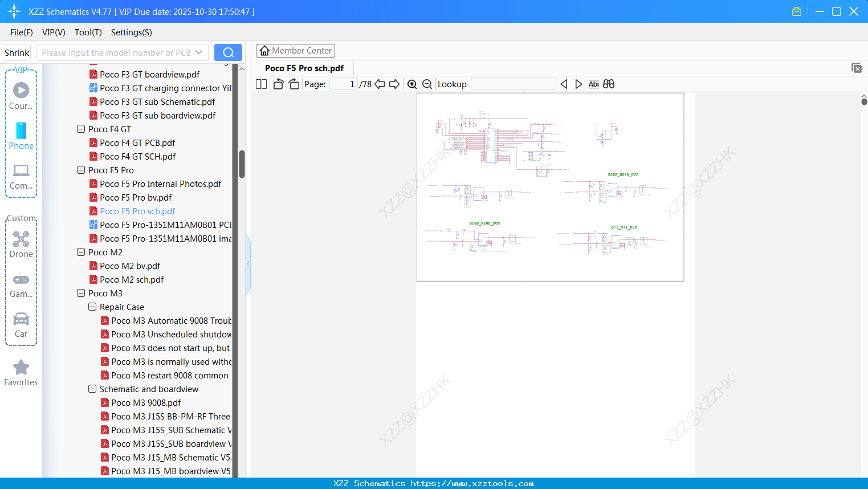Screen dimensions: 868x489
Task: Rotate the page clockwise
Action: [294, 84]
